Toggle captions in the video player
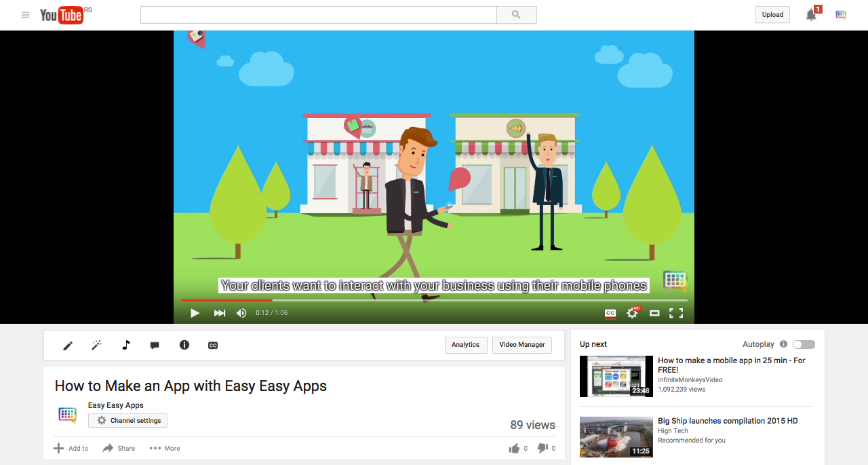The width and height of the screenshot is (868, 465). [x=609, y=313]
